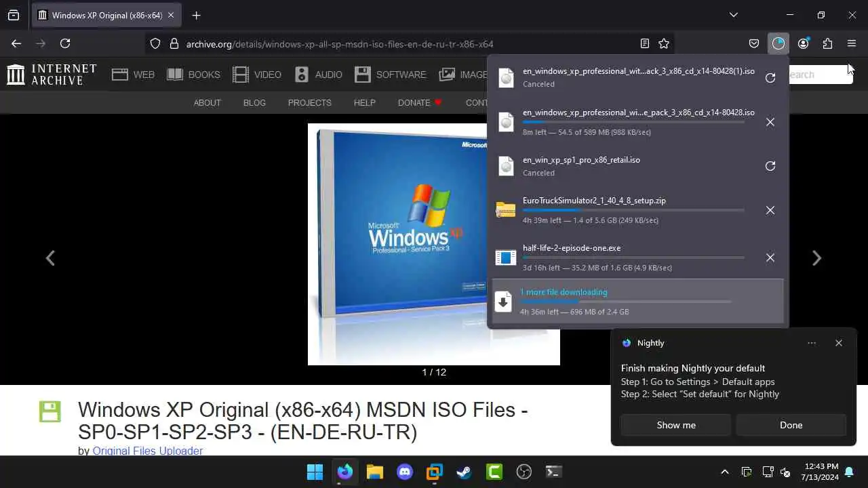List all tabs dropdown arrow

click(x=733, y=15)
